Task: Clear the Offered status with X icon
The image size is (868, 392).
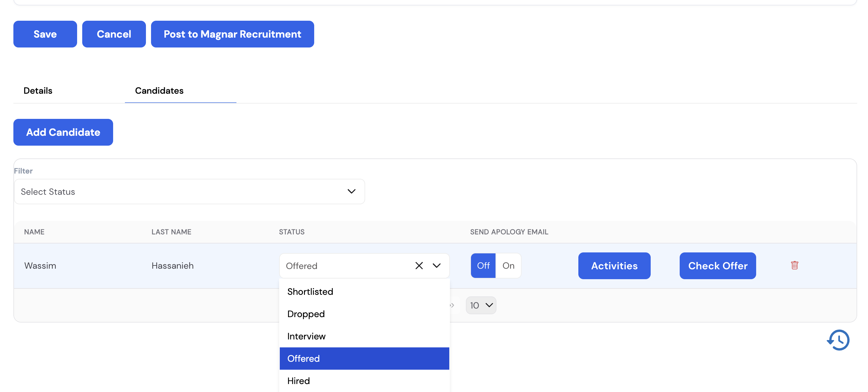Action: click(x=419, y=265)
